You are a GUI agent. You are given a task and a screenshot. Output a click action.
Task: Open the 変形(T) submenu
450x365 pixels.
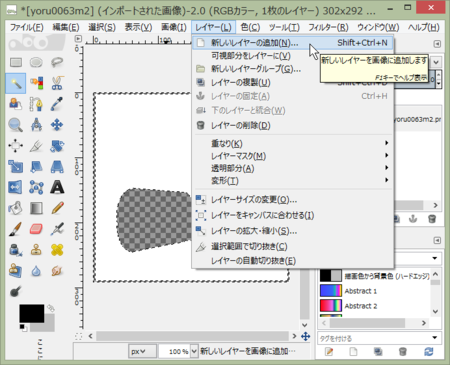pos(293,181)
